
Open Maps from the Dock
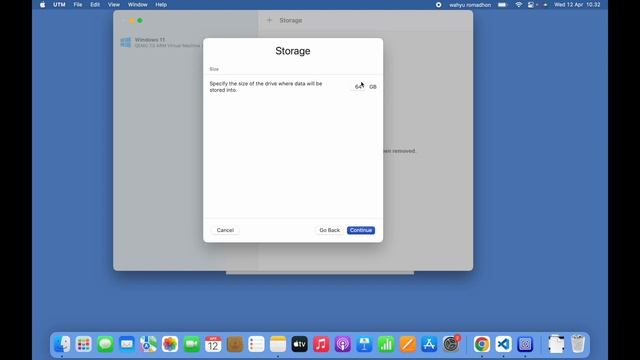[149, 344]
